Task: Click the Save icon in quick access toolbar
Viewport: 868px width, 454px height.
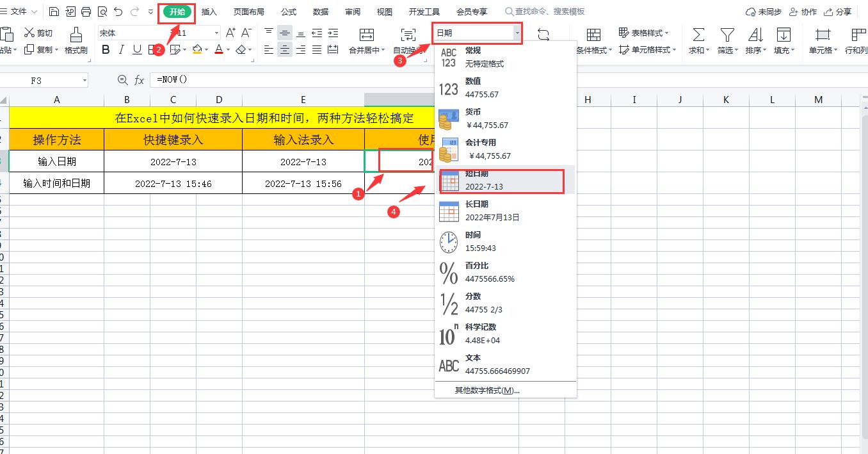Action: (54, 12)
